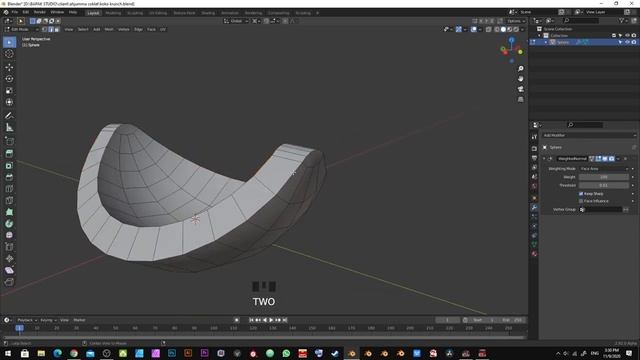Switch to the Sculpting workspace tab
Image resolution: width=640 pixels, height=360 pixels.
tap(135, 13)
